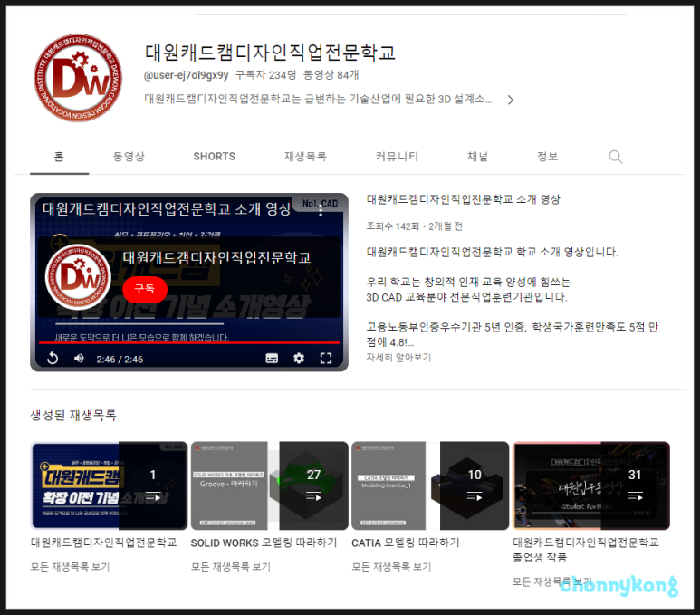The image size is (700, 615).
Task: Open the playlist thumbnail with 1 video
Action: click(109, 485)
